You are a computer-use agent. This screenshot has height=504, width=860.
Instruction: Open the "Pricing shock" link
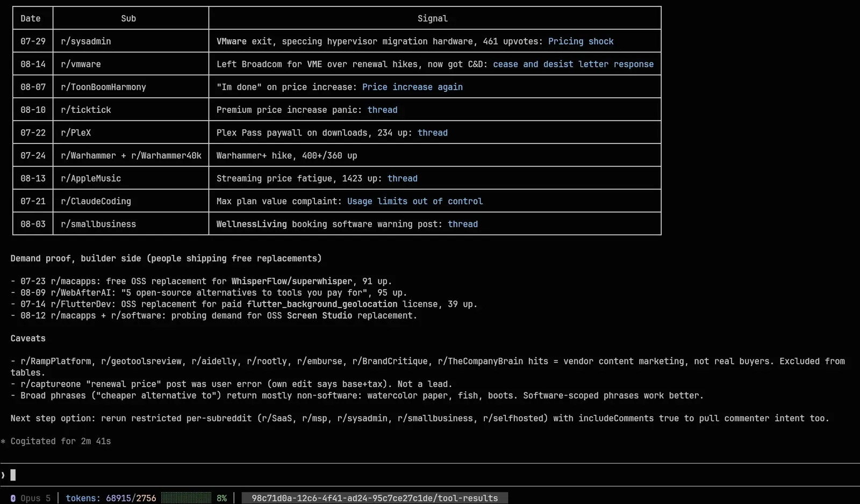[x=580, y=41]
